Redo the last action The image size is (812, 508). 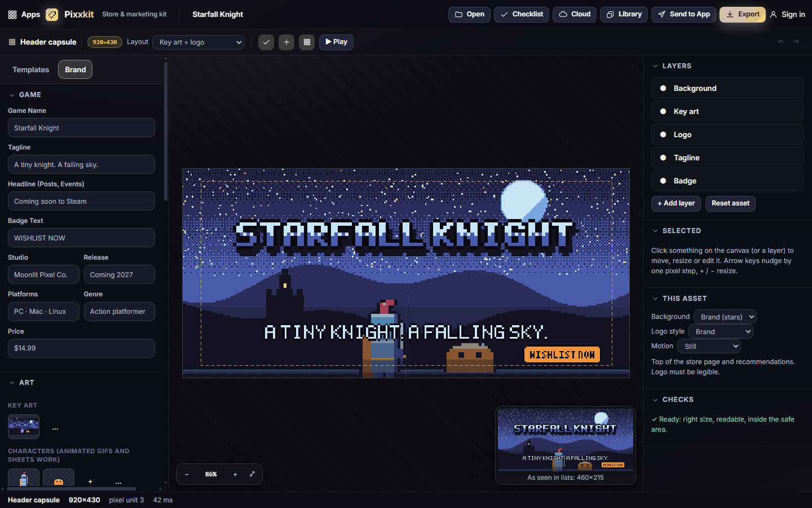[x=796, y=42]
